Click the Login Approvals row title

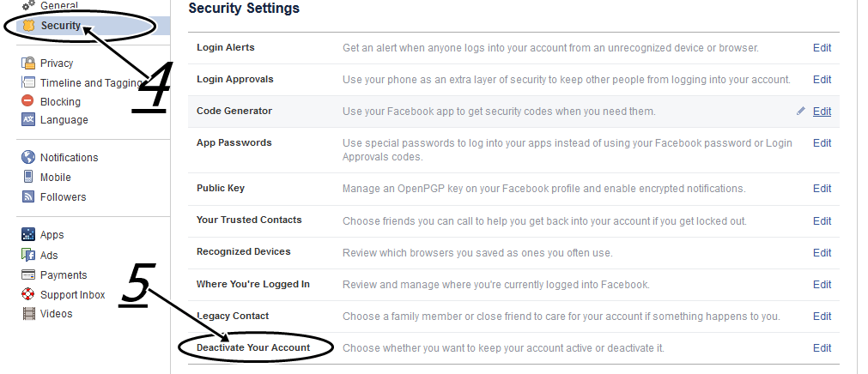234,79
